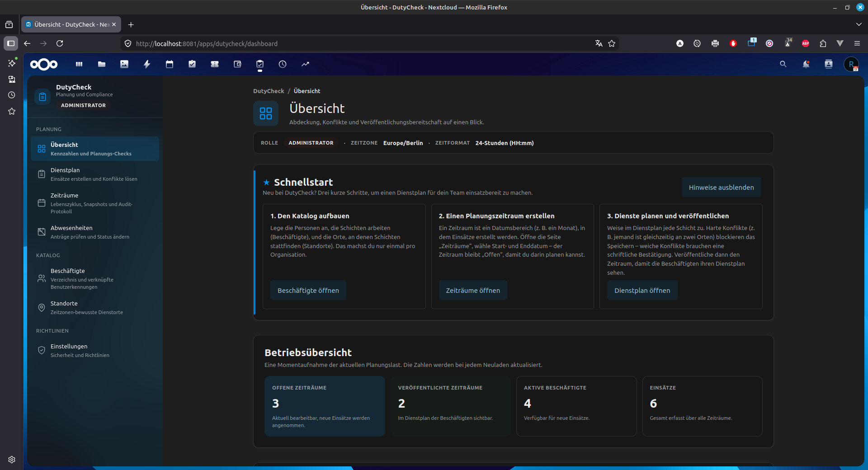This screenshot has height=470, width=868.
Task: Open the clock time-tracking app icon
Action: click(x=283, y=64)
